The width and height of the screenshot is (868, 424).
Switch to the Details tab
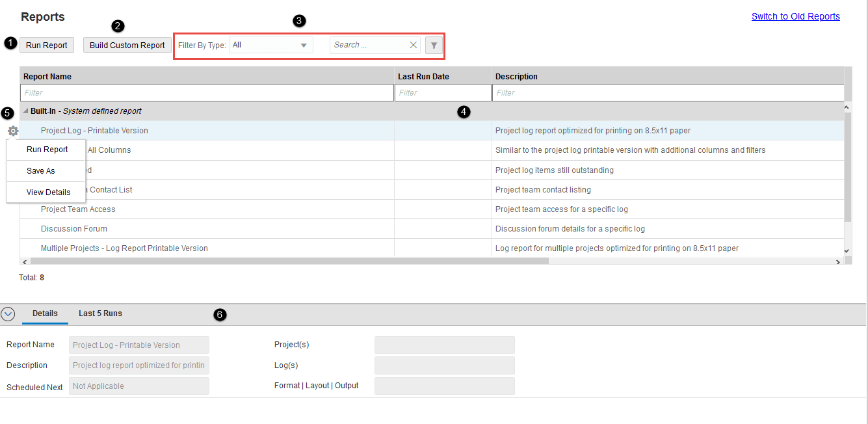tap(44, 313)
